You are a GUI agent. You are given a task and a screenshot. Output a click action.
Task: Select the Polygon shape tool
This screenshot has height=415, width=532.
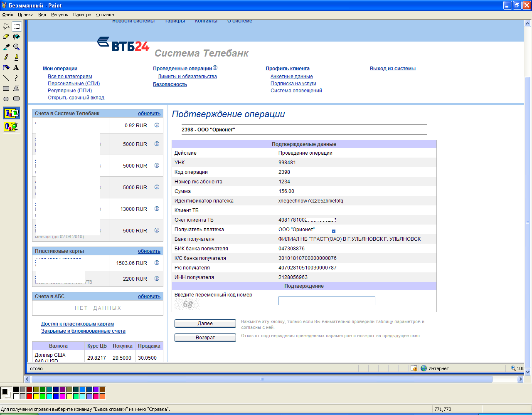[17, 88]
